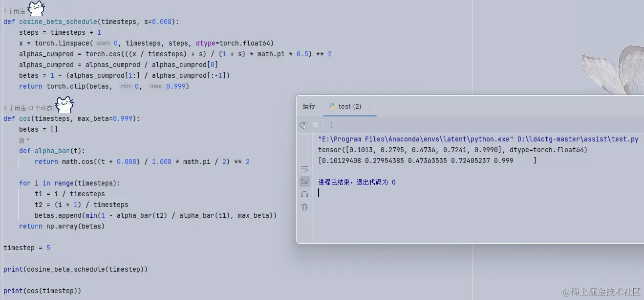Close the test (2) run tab
Image resolution: width=644 pixels, height=300 pixels.
click(x=369, y=106)
